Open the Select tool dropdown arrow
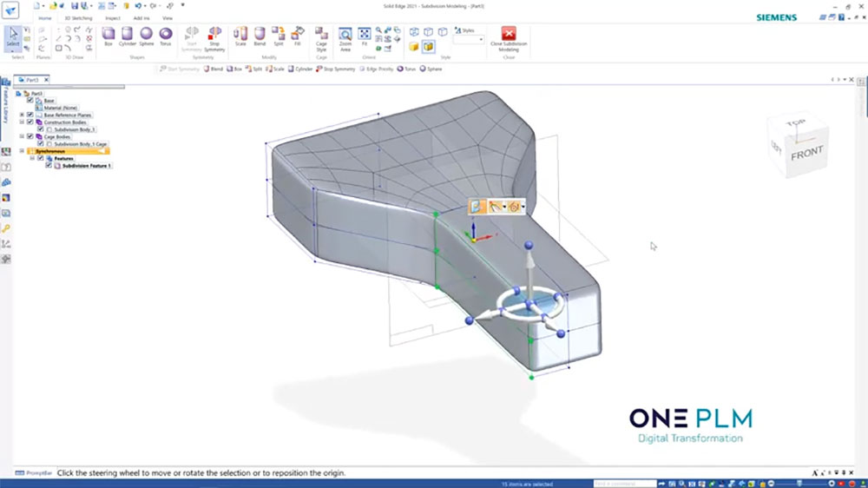Screen dimensions: 868x488 point(13,50)
